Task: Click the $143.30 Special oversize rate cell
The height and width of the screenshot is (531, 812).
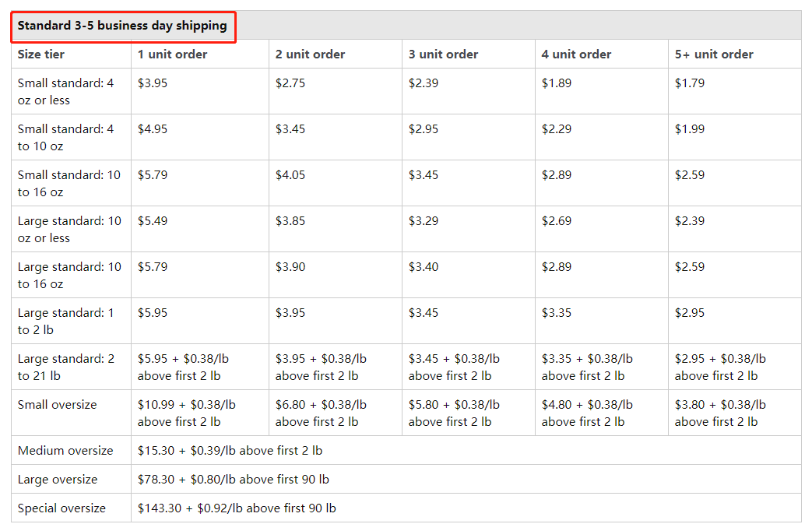Action: click(x=237, y=508)
